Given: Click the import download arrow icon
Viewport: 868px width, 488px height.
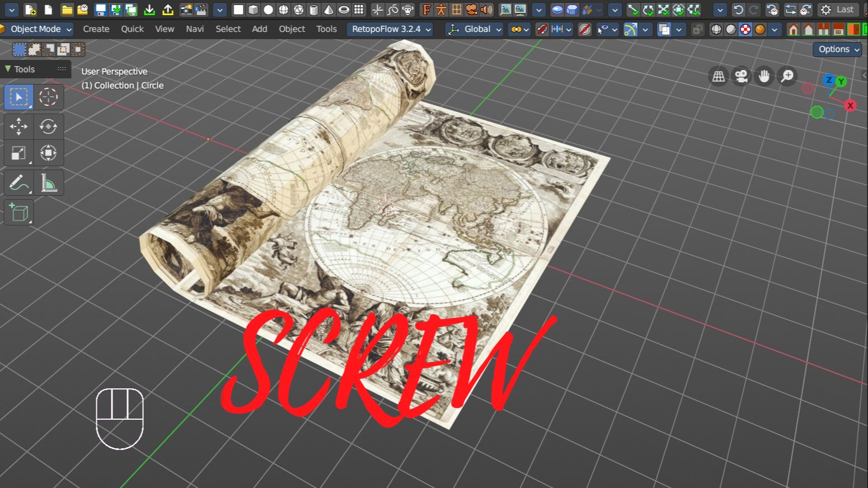Looking at the screenshot, I should pyautogui.click(x=149, y=10).
